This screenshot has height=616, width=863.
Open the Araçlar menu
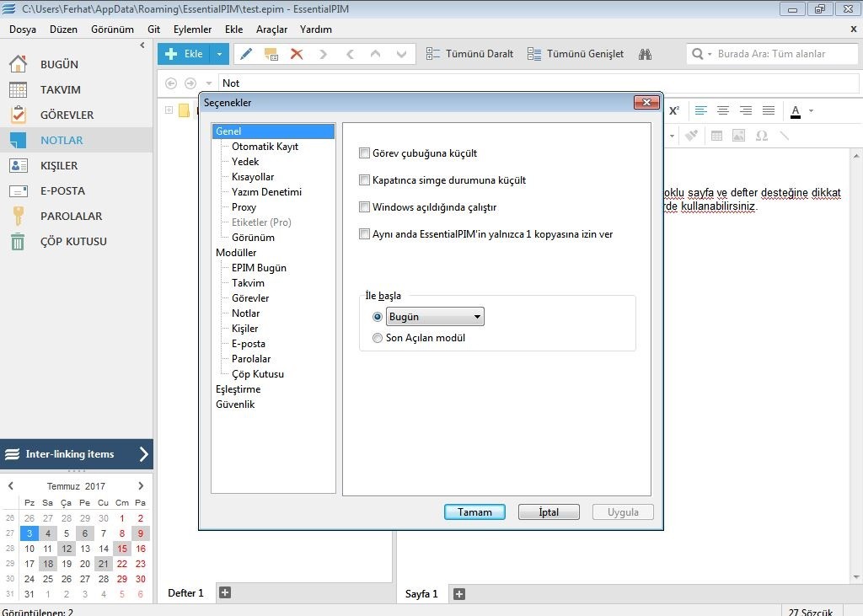pyautogui.click(x=271, y=29)
